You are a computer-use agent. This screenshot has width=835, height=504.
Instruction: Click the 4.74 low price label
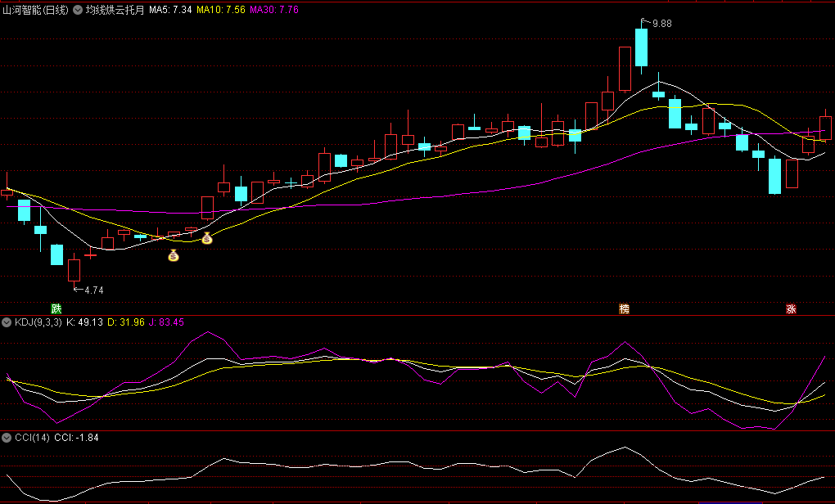(93, 290)
